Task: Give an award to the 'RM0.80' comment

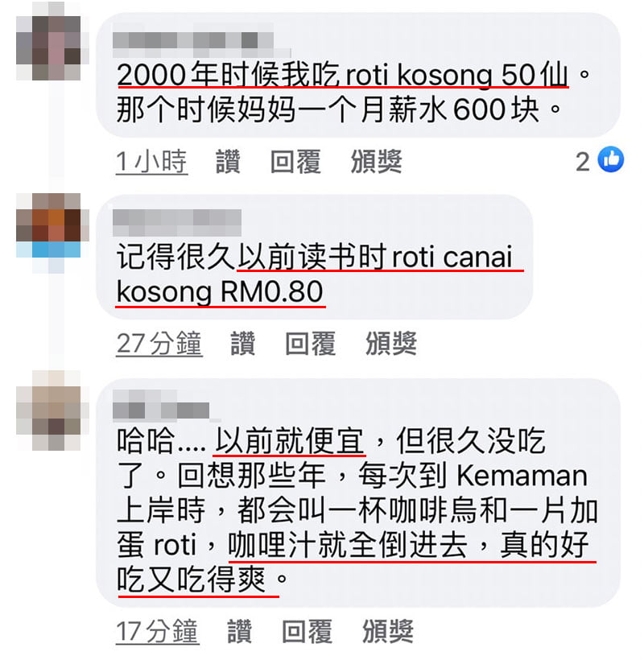Action: coord(391,343)
